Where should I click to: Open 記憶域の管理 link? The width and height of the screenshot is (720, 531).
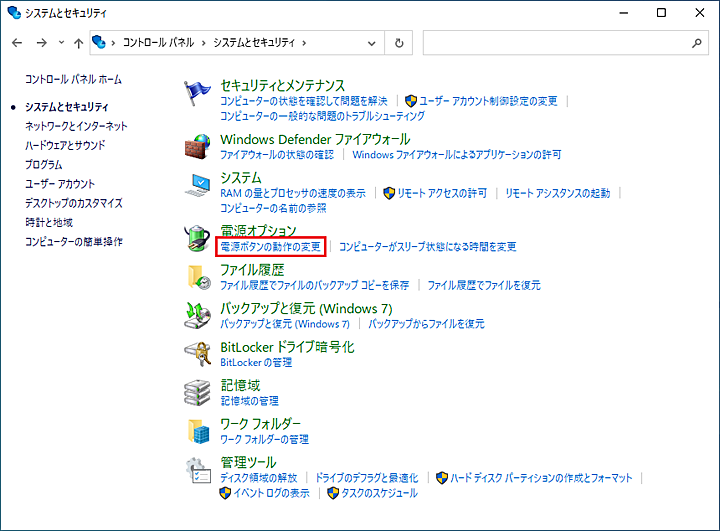[249, 401]
